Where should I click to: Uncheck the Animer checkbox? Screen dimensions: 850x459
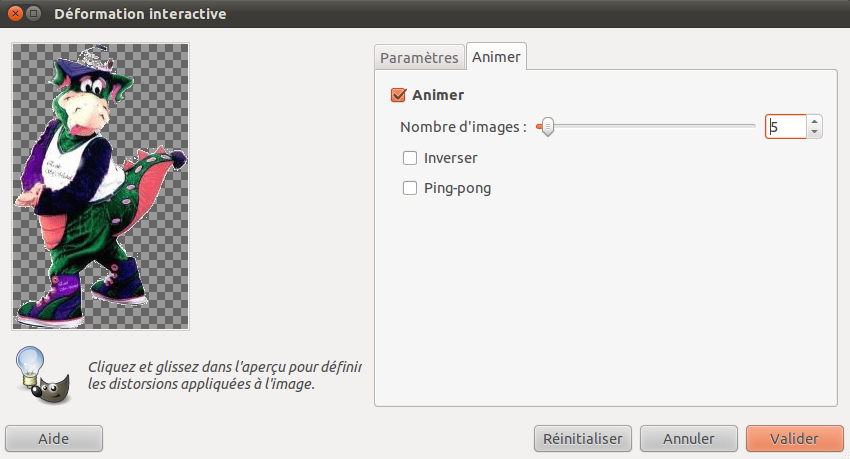pyautogui.click(x=398, y=95)
